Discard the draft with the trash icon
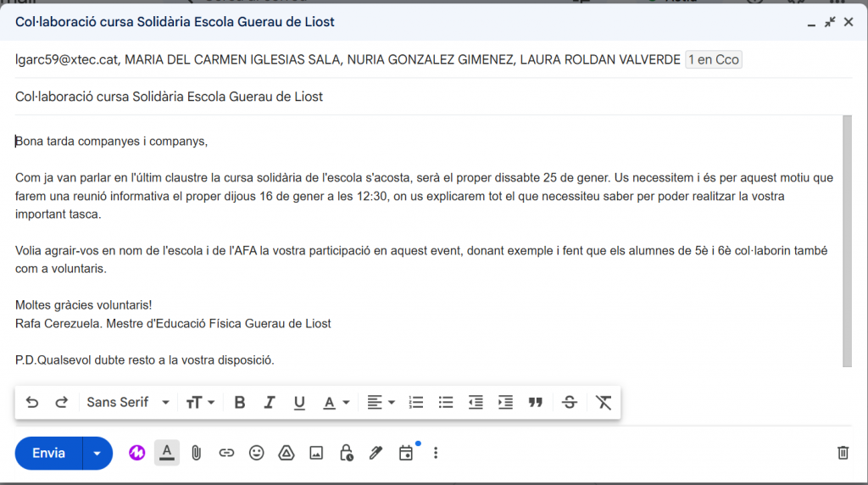Viewport: 868px width, 485px height. 843,453
